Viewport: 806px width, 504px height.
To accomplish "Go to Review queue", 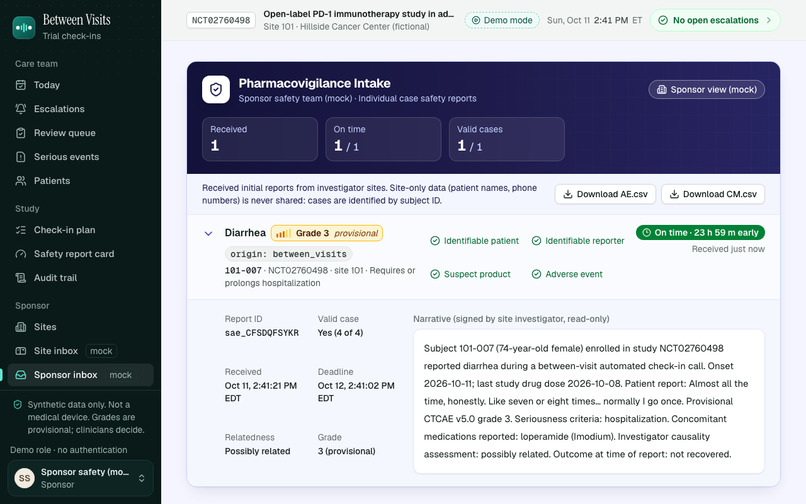I will click(80, 133).
